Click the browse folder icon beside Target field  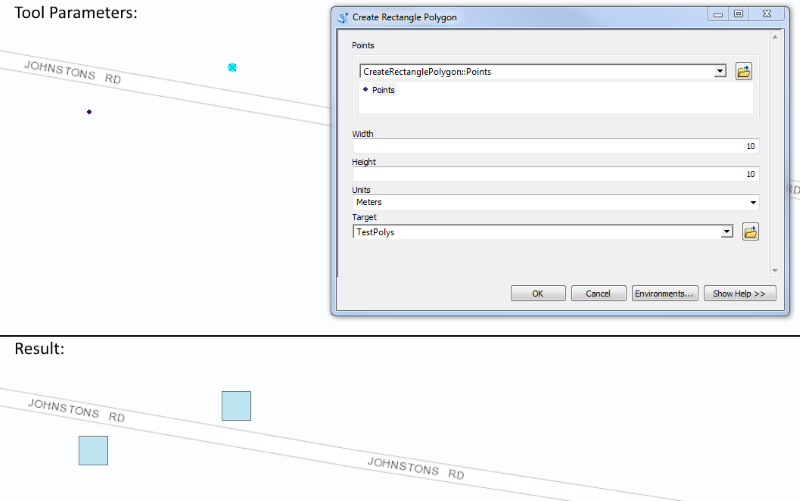pyautogui.click(x=750, y=232)
